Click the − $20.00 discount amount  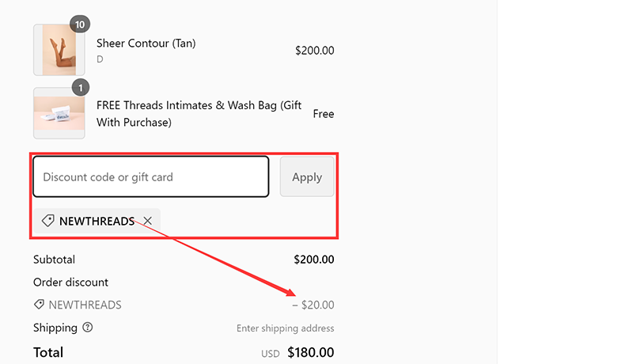pos(313,305)
